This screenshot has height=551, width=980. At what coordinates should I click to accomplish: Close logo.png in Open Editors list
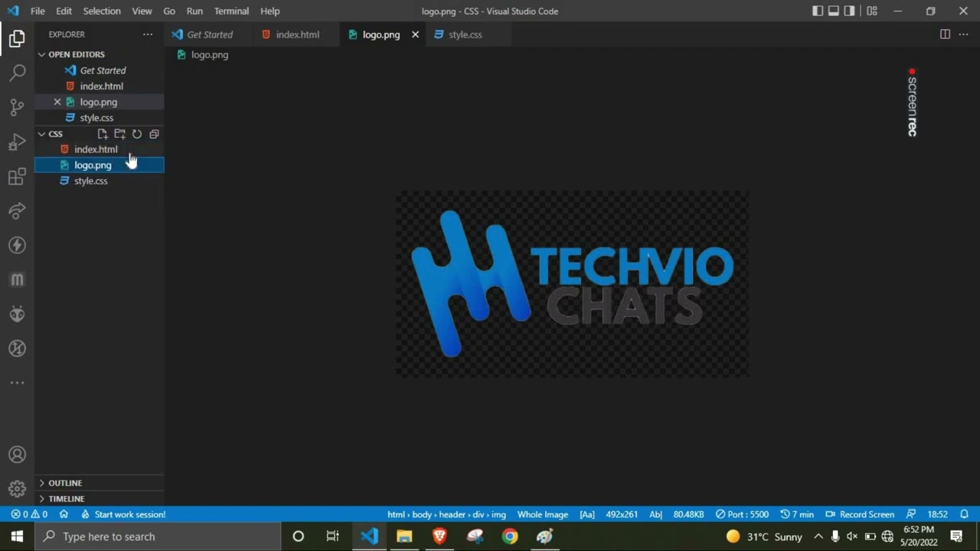pyautogui.click(x=57, y=102)
